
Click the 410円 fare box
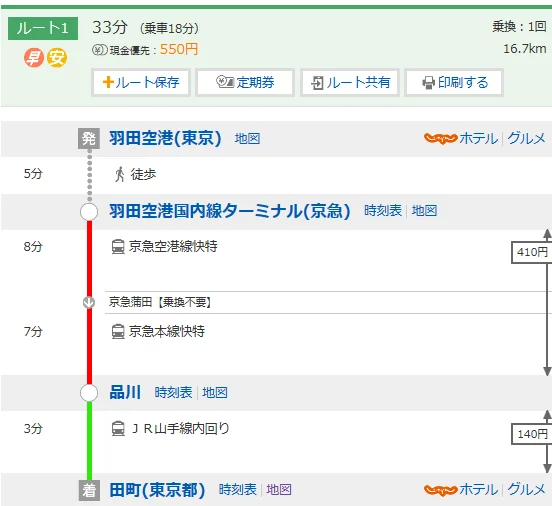point(532,252)
